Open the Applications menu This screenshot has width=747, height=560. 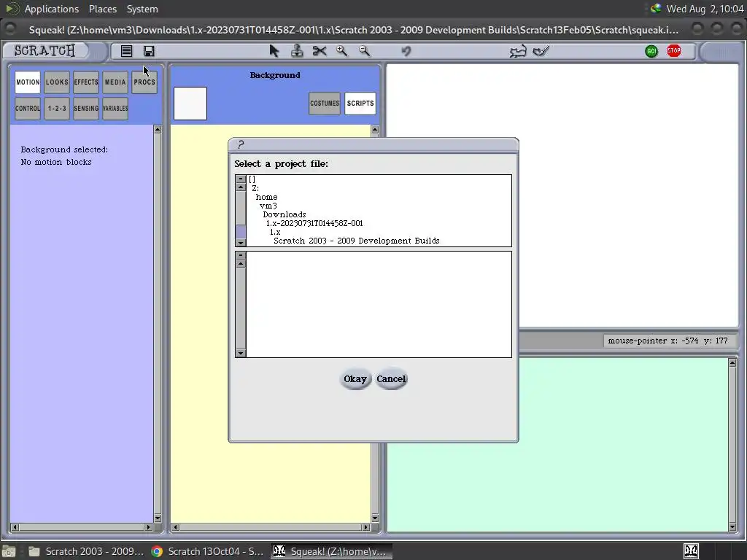coord(52,9)
